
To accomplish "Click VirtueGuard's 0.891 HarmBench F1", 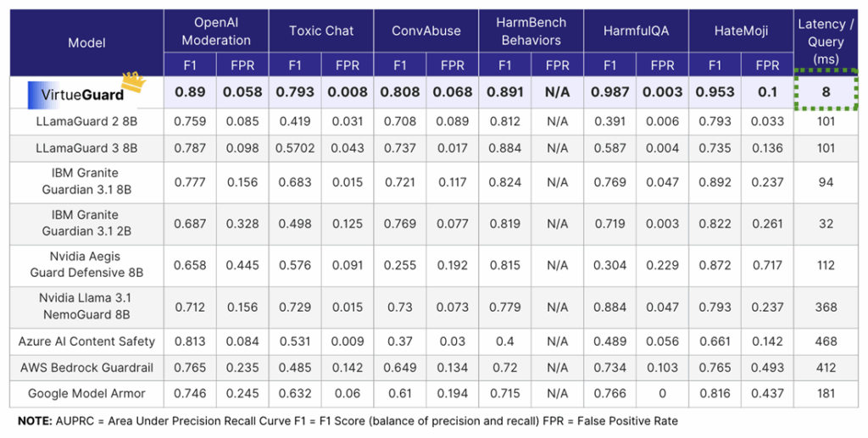I will click(x=505, y=92).
